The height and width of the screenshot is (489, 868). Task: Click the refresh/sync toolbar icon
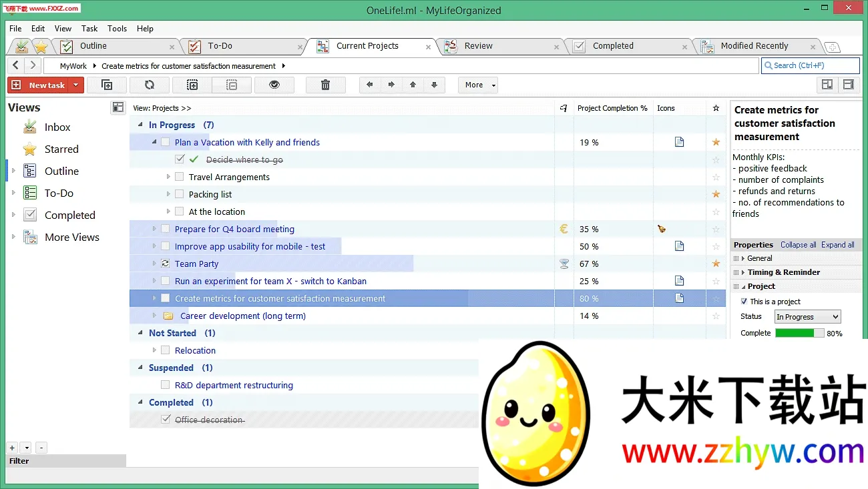click(150, 85)
